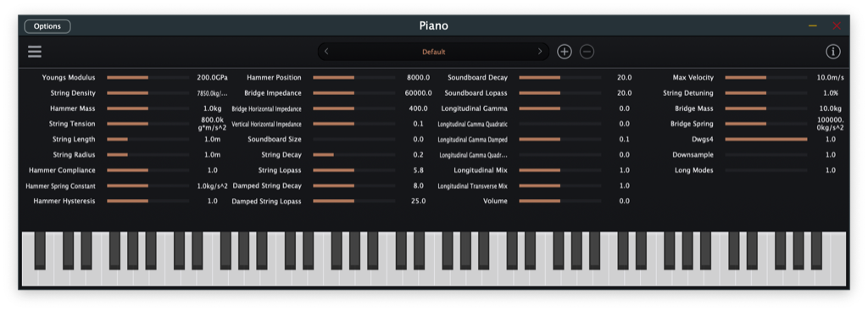Image resolution: width=868 pixels, height=311 pixels.
Task: Adjust the Soundboard Decay slider
Action: (x=560, y=77)
